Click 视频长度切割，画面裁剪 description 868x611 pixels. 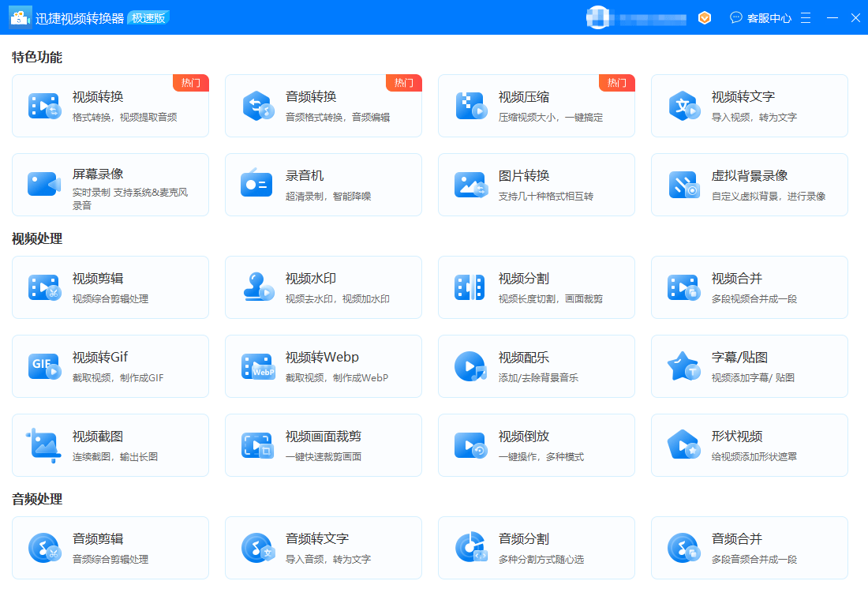click(551, 299)
